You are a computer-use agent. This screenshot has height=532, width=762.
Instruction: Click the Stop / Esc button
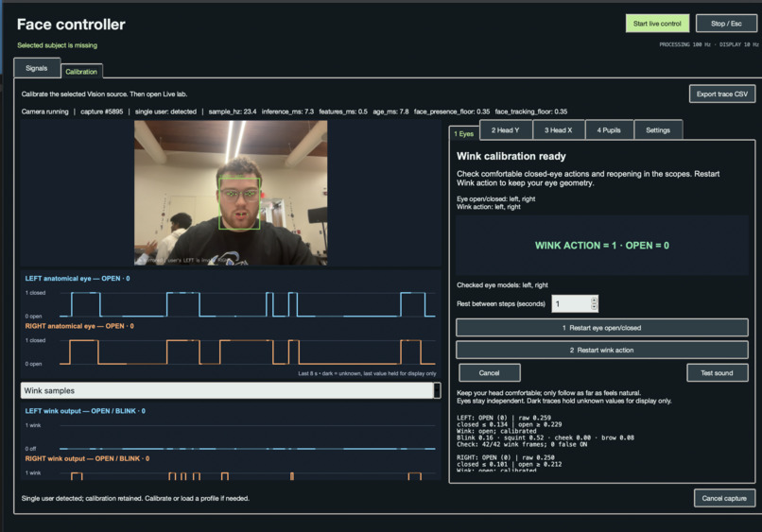coord(726,24)
